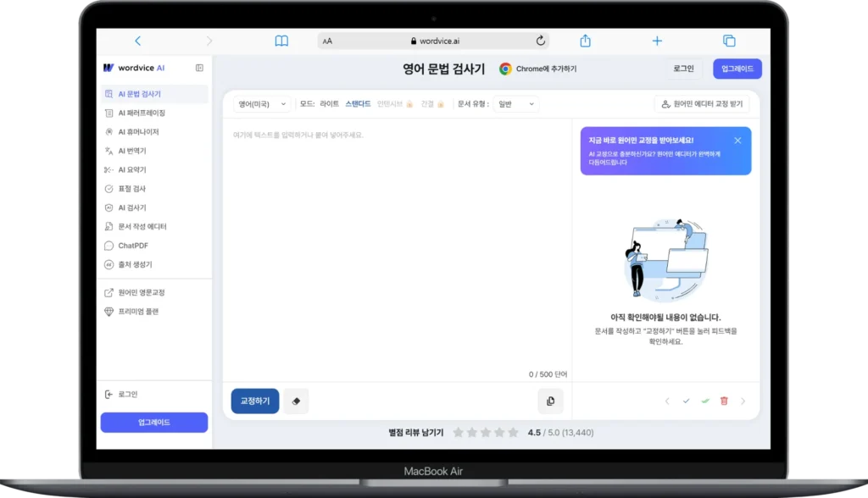Accept suggestion with gray check icon
Screen dimensions: 868x498
click(x=686, y=401)
